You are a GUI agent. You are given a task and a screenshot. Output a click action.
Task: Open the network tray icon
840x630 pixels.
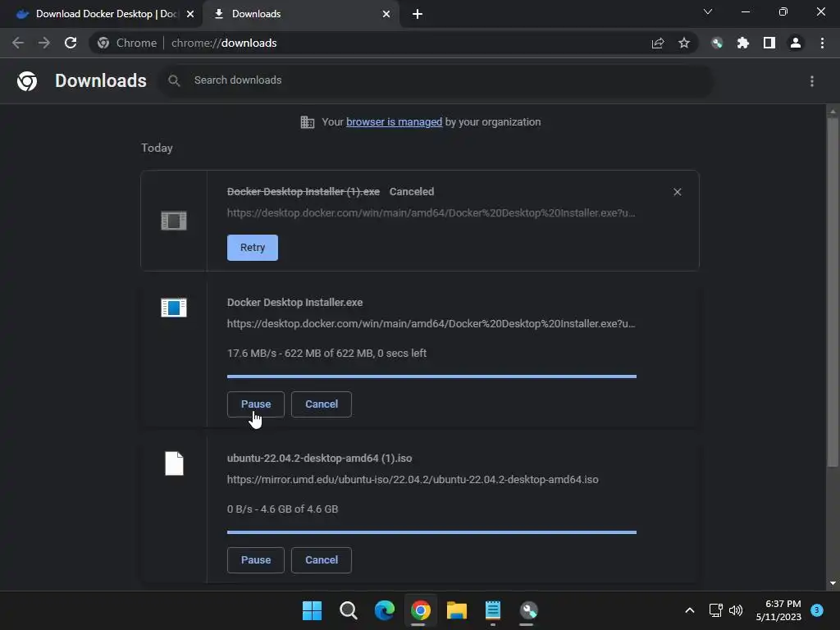tap(715, 610)
